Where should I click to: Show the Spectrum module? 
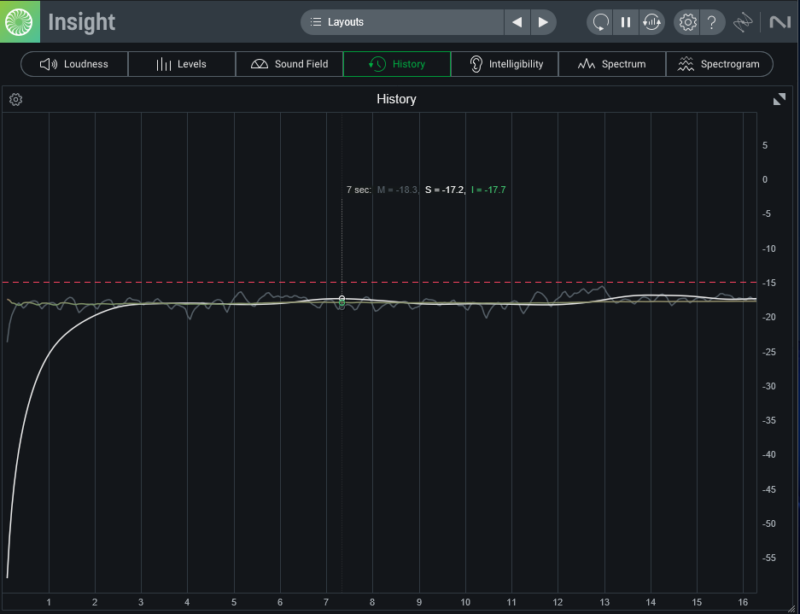pos(612,64)
